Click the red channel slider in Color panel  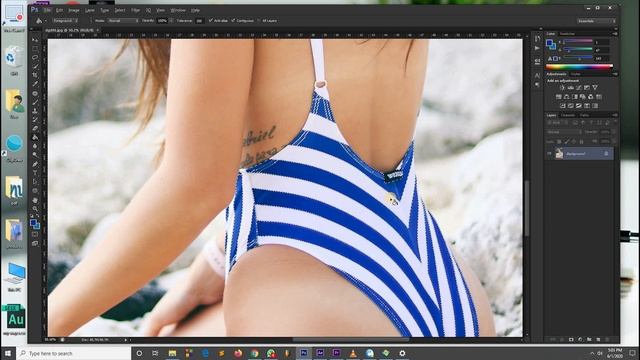coord(578,41)
